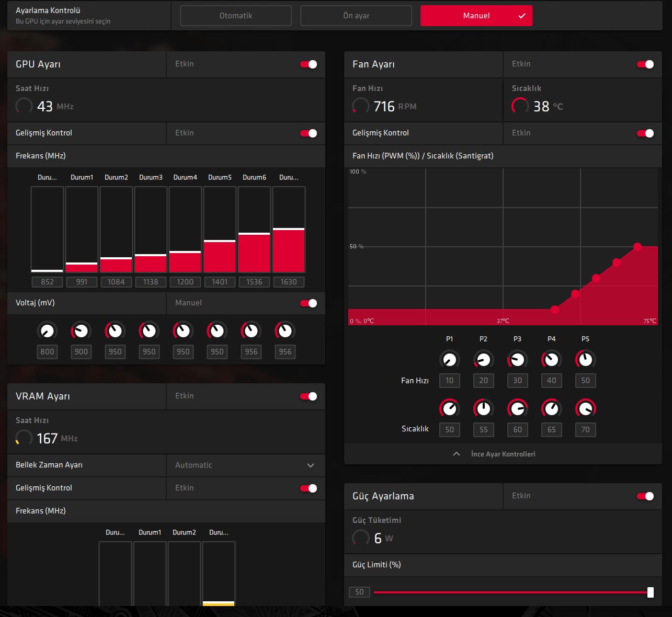The height and width of the screenshot is (617, 672).
Task: Toggle the Fan Ayarı switch off
Action: [645, 64]
